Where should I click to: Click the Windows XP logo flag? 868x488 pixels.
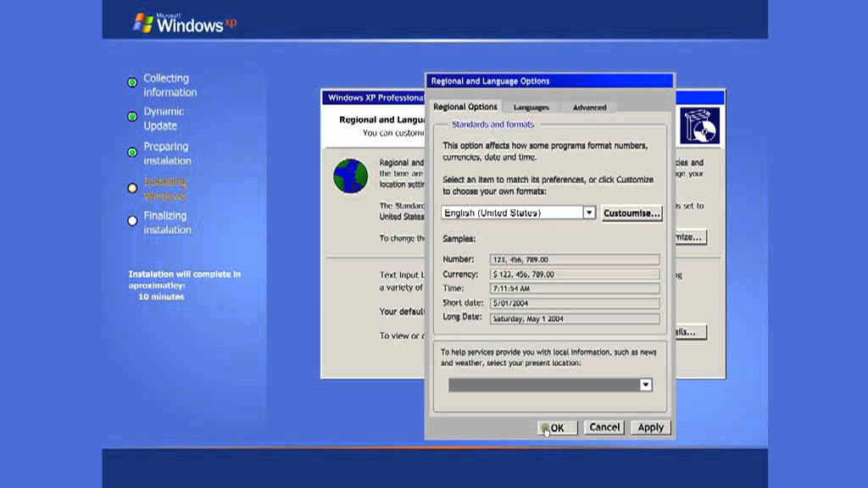(x=143, y=23)
